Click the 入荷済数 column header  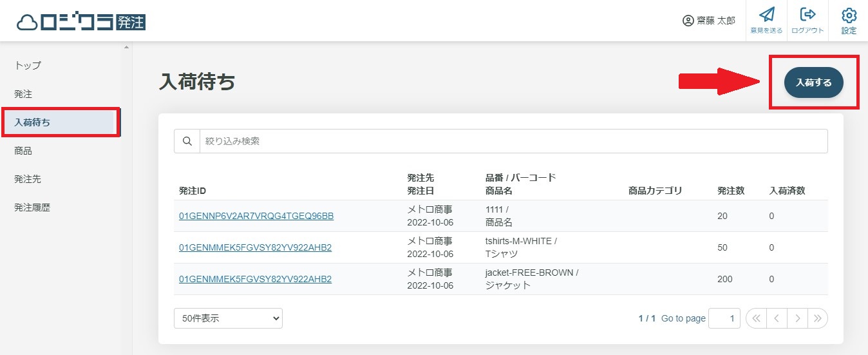point(788,191)
